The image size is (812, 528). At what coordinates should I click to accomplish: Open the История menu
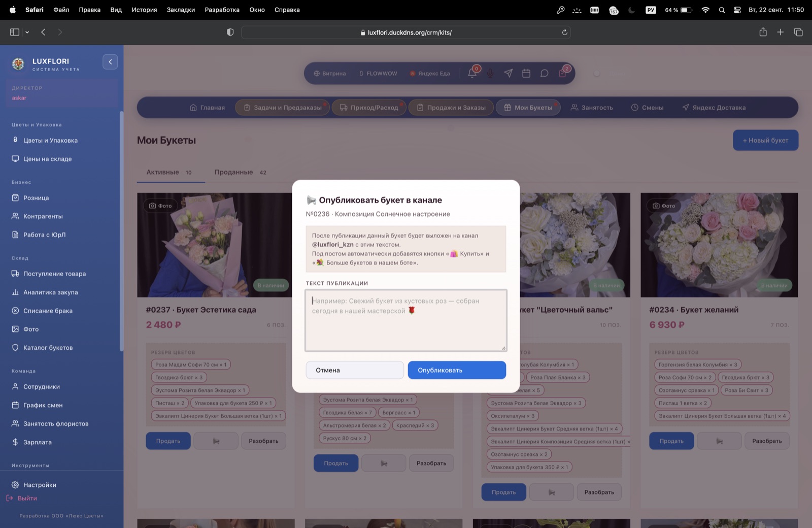click(x=144, y=10)
